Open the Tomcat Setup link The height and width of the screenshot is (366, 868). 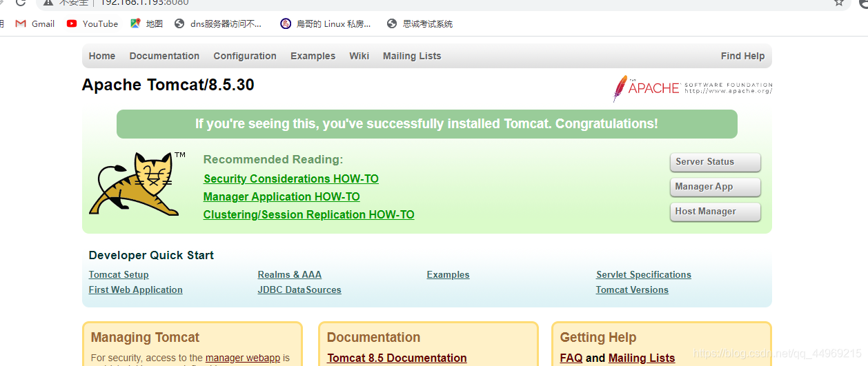point(119,274)
